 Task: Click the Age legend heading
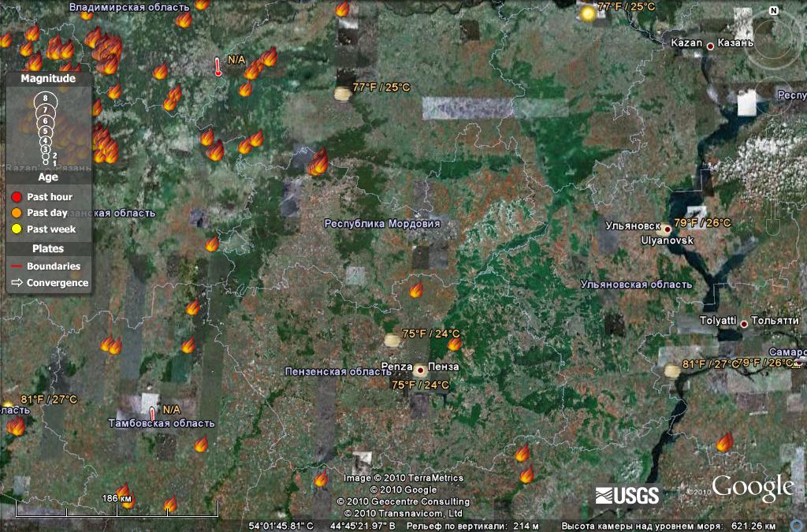48,177
